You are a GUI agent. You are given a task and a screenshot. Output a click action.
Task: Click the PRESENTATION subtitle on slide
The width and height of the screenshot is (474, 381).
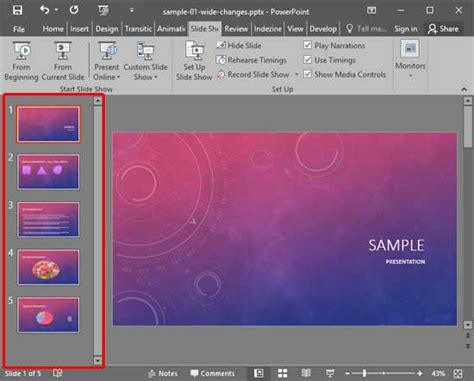tap(405, 262)
